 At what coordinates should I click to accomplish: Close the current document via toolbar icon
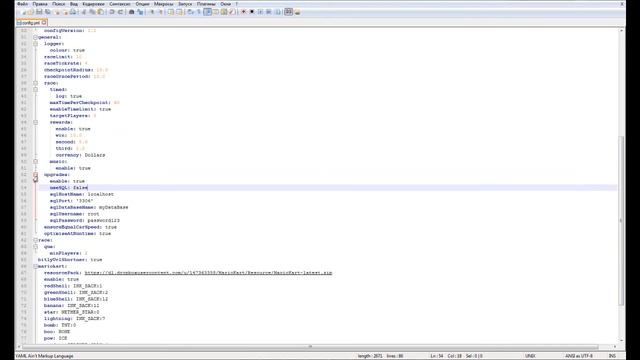57,12
